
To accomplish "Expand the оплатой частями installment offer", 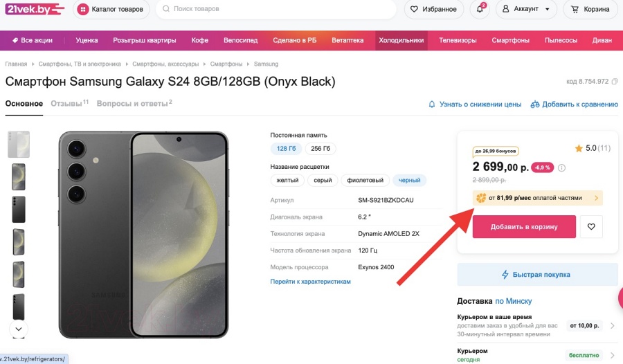I will click(538, 198).
